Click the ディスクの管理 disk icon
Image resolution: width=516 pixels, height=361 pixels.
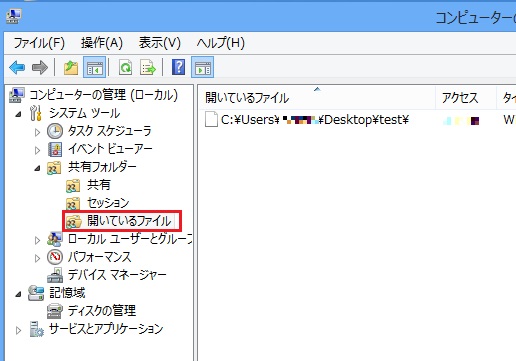pyautogui.click(x=54, y=311)
